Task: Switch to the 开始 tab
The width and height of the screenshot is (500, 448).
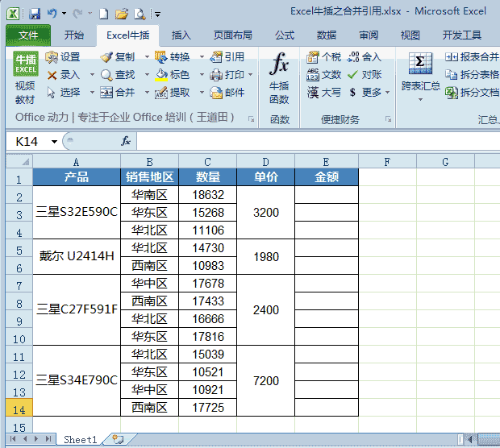Action: (74, 35)
